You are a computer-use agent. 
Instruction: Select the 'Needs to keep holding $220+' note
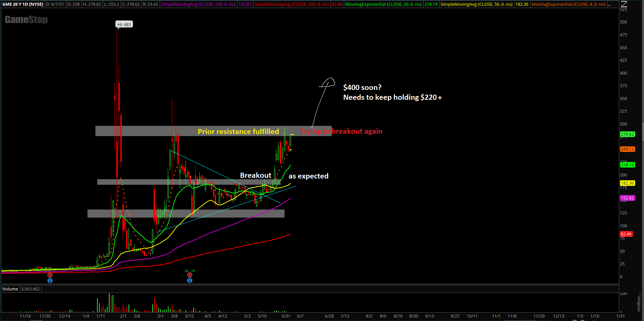(x=392, y=97)
